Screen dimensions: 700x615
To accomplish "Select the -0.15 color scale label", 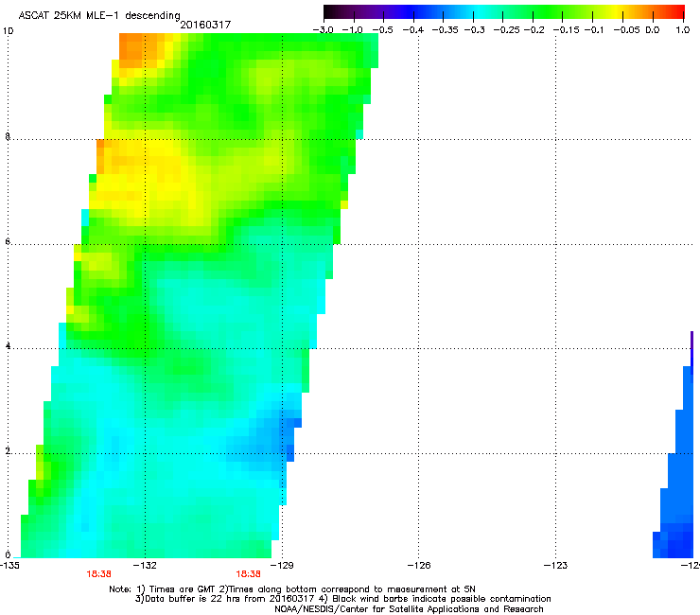I will click(566, 30).
